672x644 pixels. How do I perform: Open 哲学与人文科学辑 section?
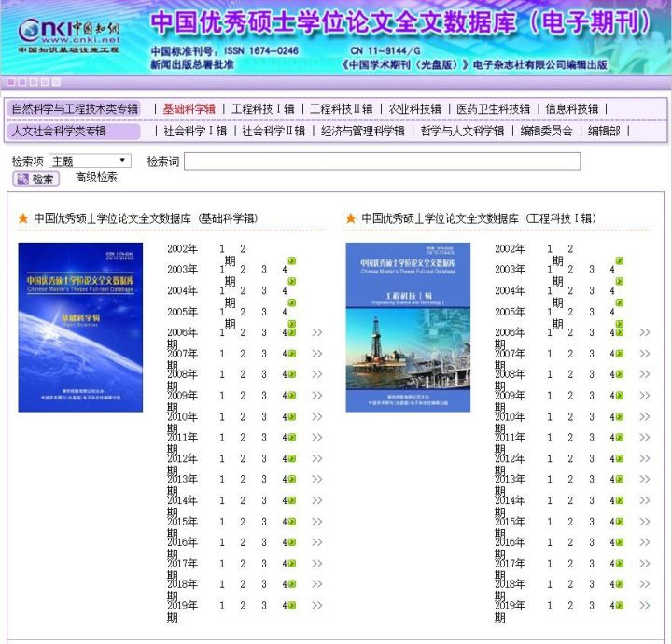[x=462, y=131]
